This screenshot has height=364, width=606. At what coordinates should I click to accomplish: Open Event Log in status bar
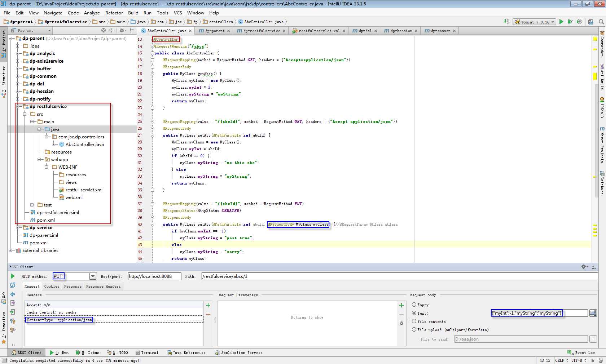tap(581, 353)
